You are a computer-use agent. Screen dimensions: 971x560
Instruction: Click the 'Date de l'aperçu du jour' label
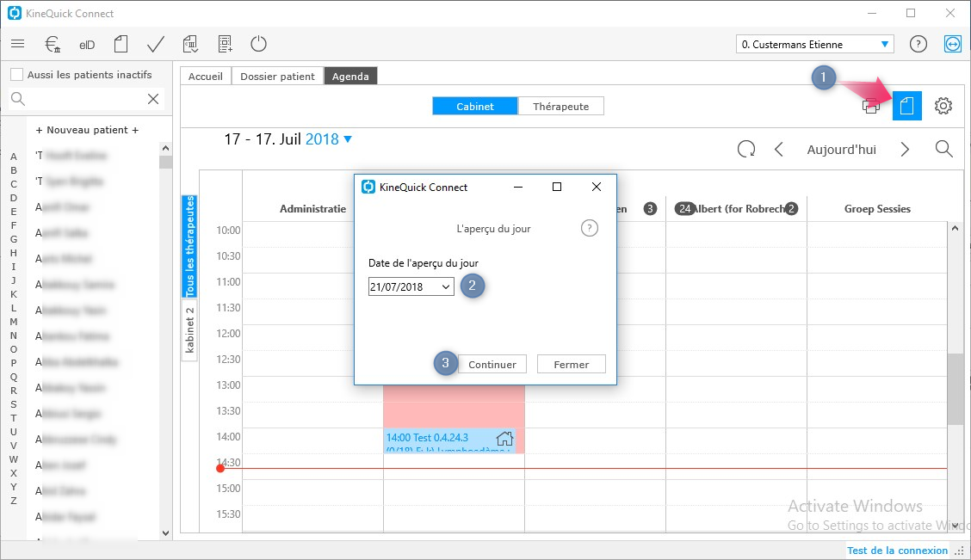pyautogui.click(x=423, y=263)
